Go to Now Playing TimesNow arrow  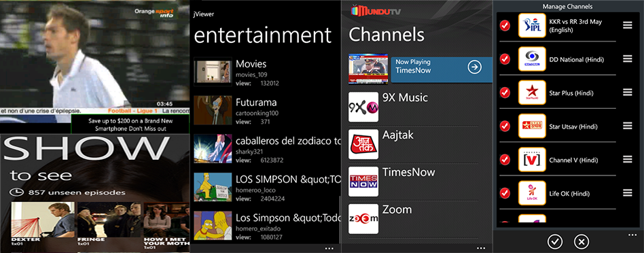click(x=474, y=67)
